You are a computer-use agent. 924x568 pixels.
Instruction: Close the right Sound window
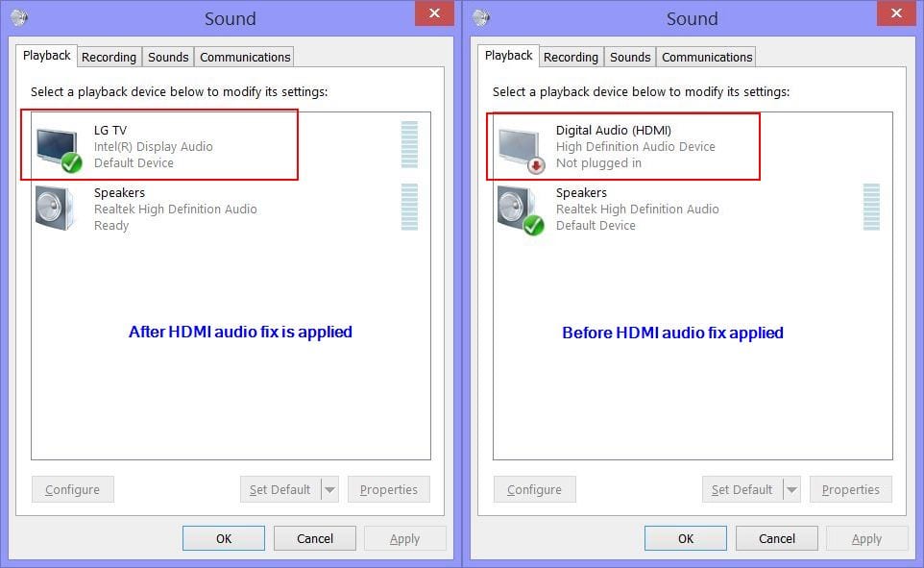tap(896, 13)
